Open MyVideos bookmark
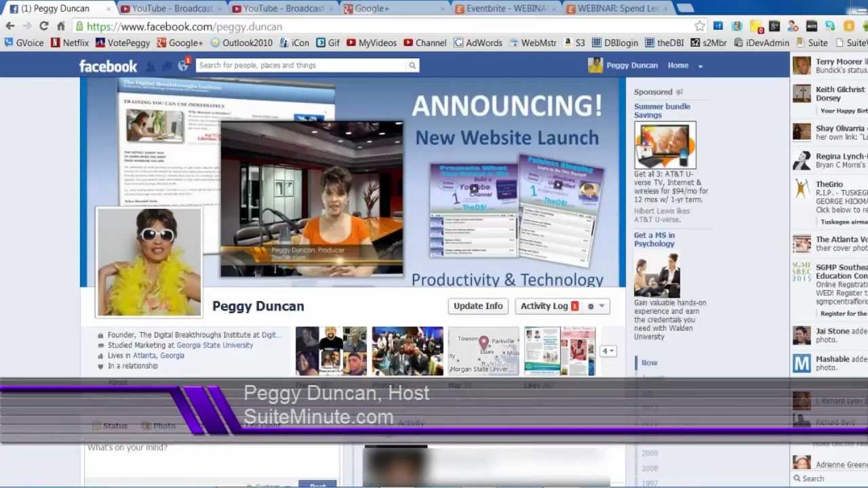The height and width of the screenshot is (488, 868). tap(372, 42)
